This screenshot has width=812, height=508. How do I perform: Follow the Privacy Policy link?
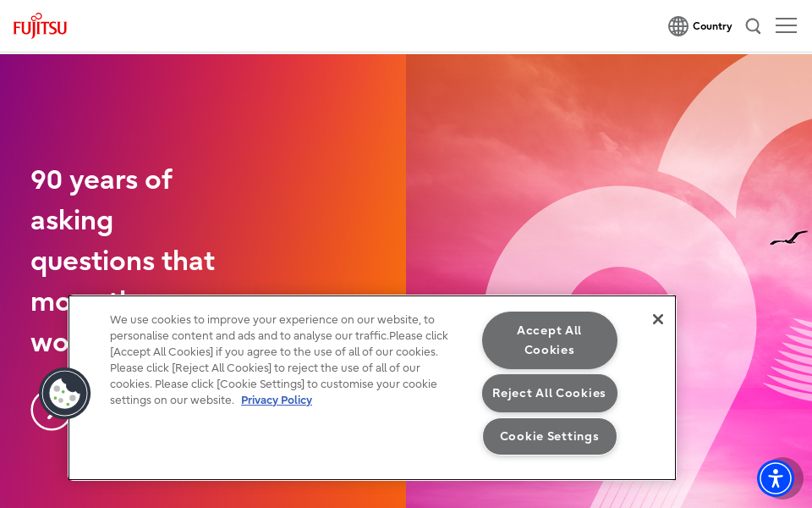277,400
